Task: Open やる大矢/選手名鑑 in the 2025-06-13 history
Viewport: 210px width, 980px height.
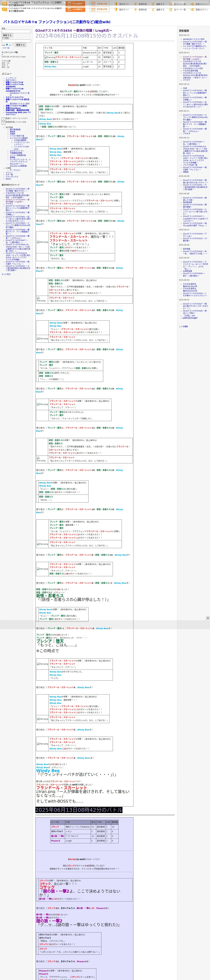Action: click(191, 70)
